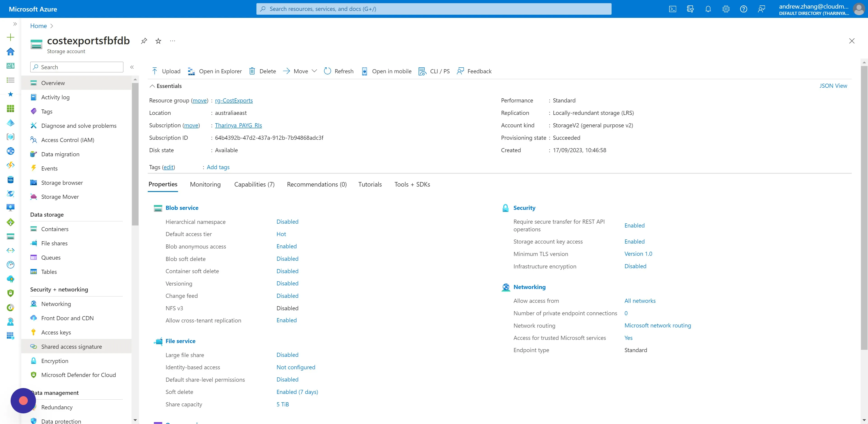
Task: Switch to the Capabilities (7) tab
Action: pyautogui.click(x=254, y=184)
